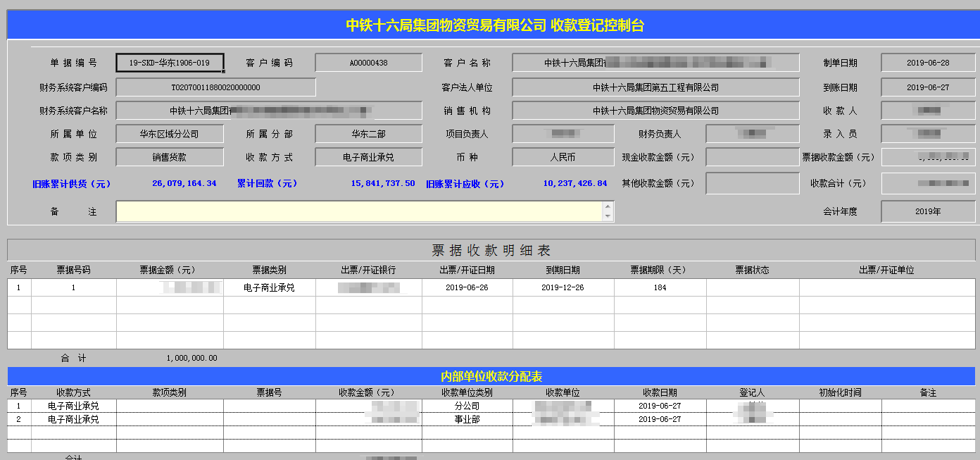980x460 pixels.
Task: Click the 到账日期 field 2019-06-27
Action: coord(928,87)
